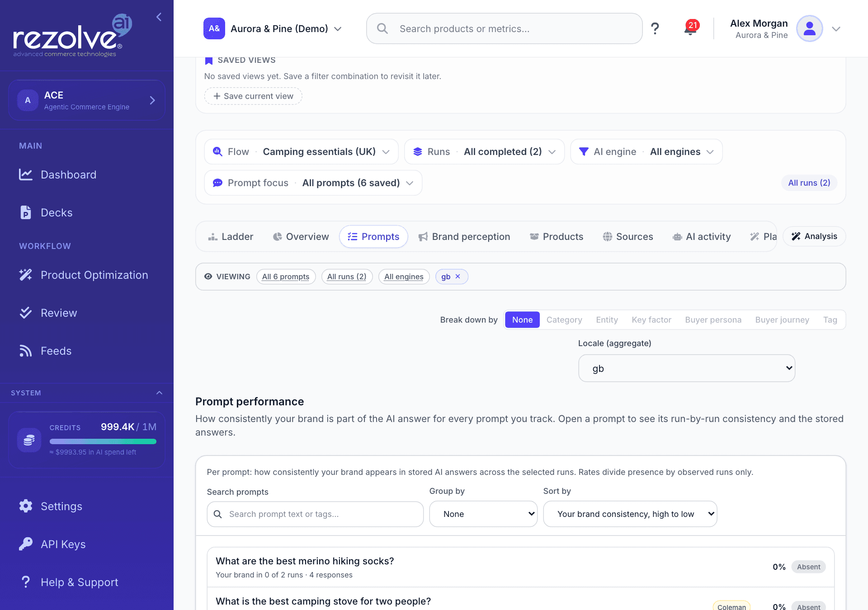Click the credits progress bar

[x=103, y=441]
